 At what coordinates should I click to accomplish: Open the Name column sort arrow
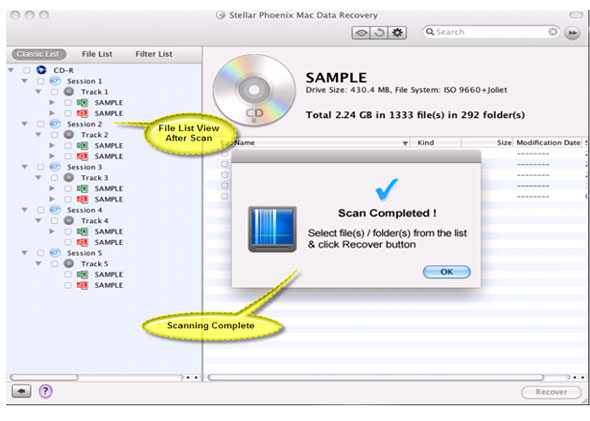pyautogui.click(x=405, y=143)
